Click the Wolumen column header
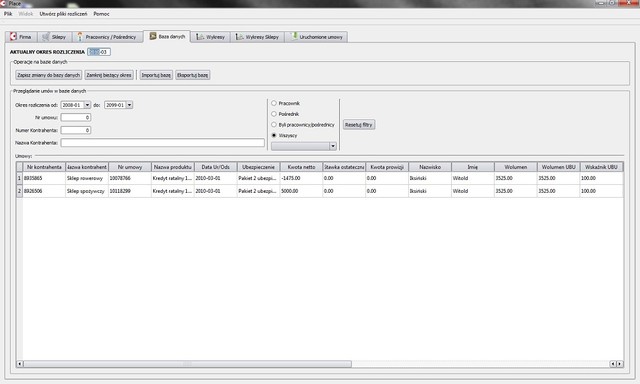The height and width of the screenshot is (384, 640). (516, 167)
